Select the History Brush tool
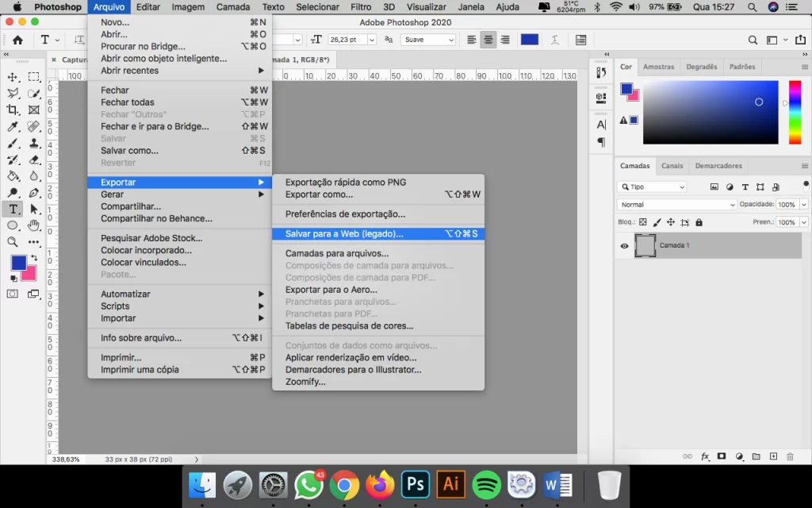812x508 pixels. coord(13,160)
